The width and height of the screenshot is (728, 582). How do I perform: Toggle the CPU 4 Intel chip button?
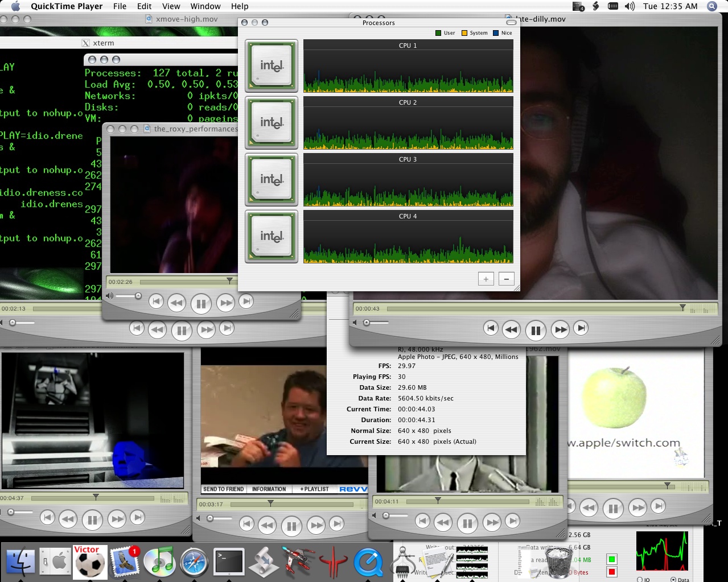pyautogui.click(x=272, y=236)
